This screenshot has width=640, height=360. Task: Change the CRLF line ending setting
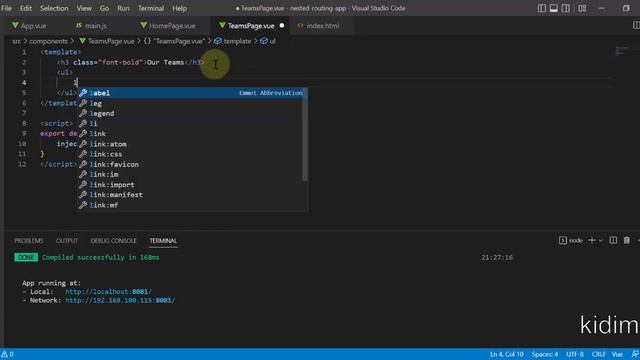598,354
